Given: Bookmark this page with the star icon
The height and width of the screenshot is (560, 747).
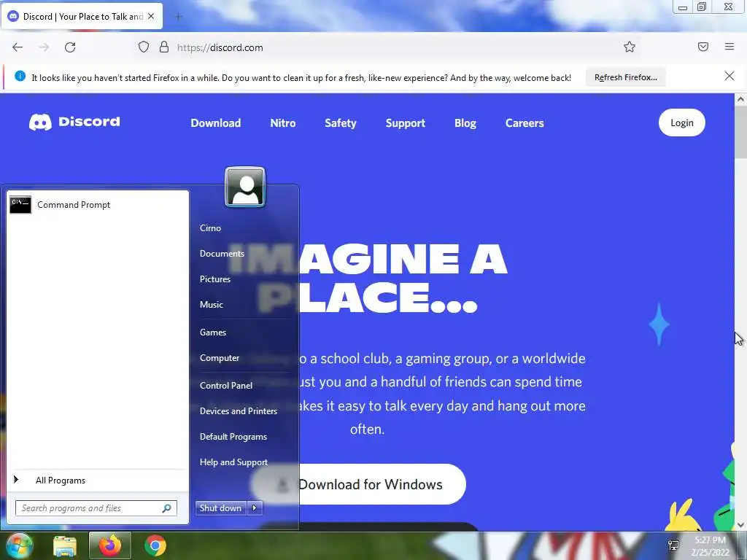Looking at the screenshot, I should pyautogui.click(x=630, y=47).
